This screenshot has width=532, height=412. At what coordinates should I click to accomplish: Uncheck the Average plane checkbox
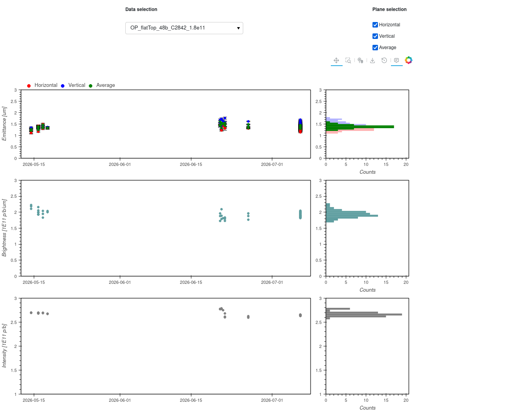point(375,48)
